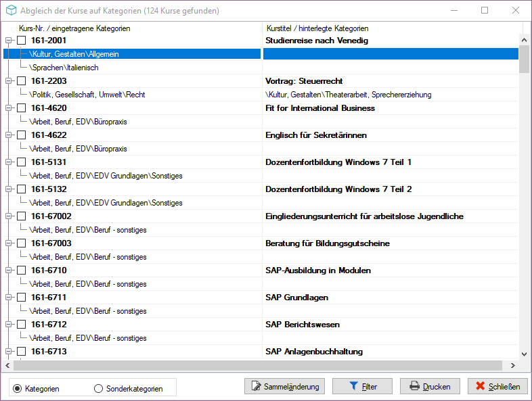532x401 pixels.
Task: Click the red X icon on Schließen
Action: 480,386
